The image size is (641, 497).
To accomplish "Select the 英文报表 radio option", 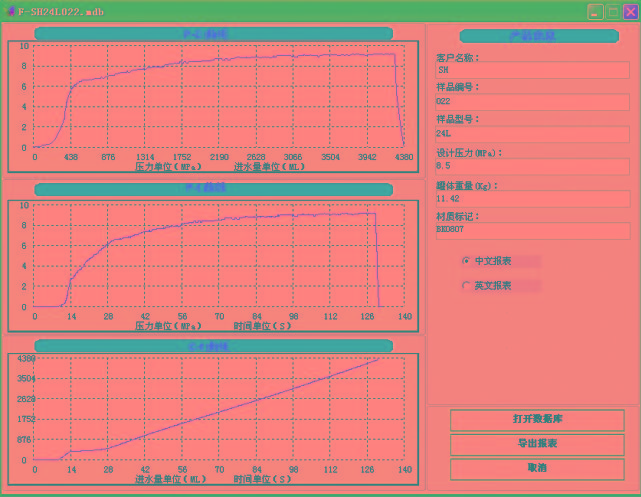I will click(466, 285).
